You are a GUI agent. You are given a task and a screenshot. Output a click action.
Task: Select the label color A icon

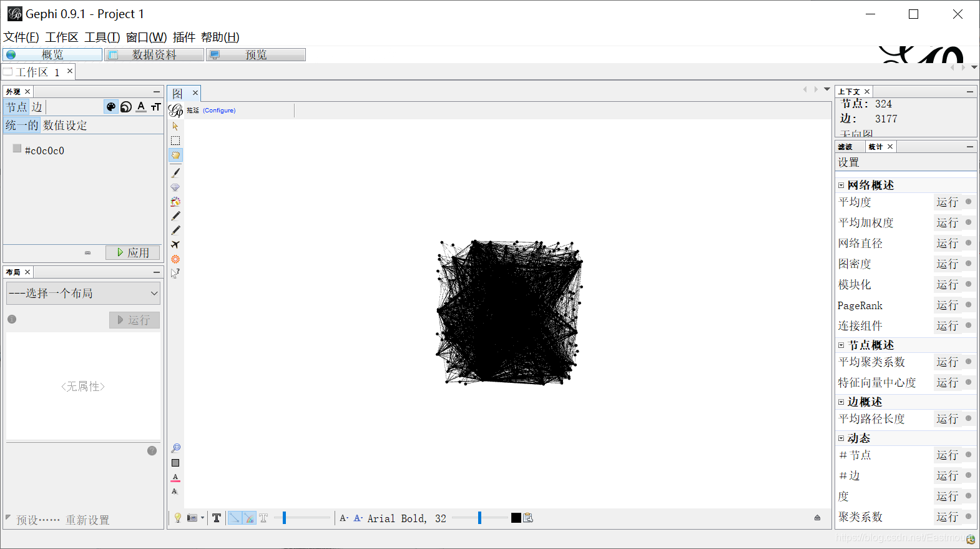(x=141, y=107)
